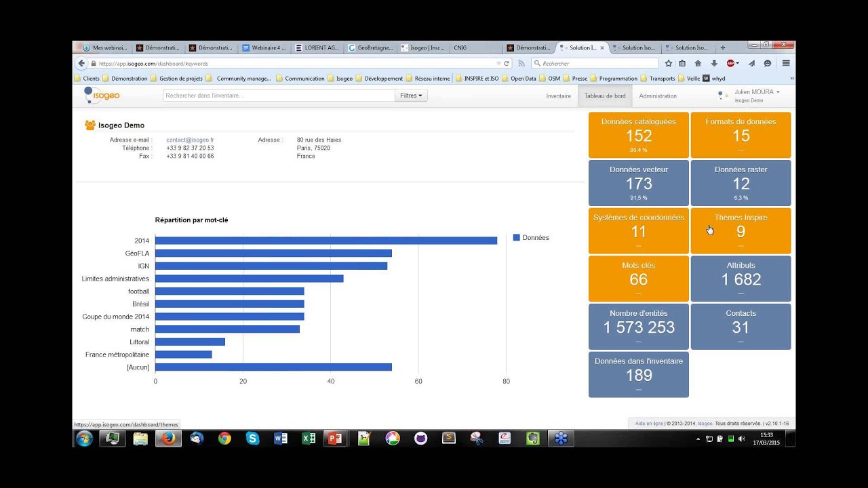868x488 pixels.
Task: Open PowerPoint from the taskbar
Action: point(335,439)
